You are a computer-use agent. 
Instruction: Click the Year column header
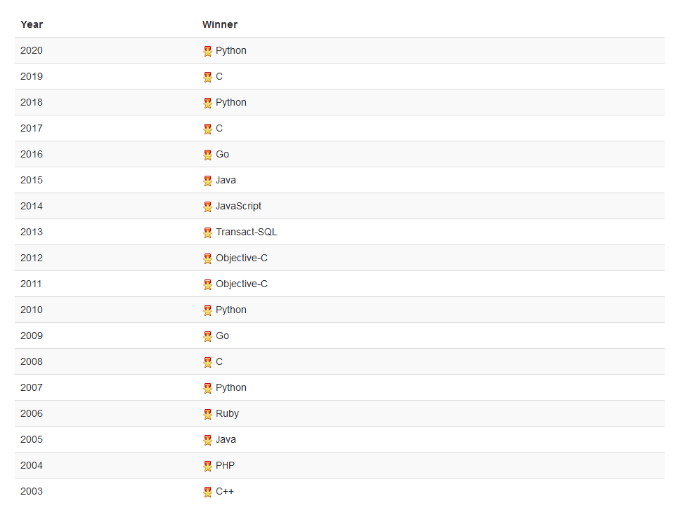tap(32, 24)
